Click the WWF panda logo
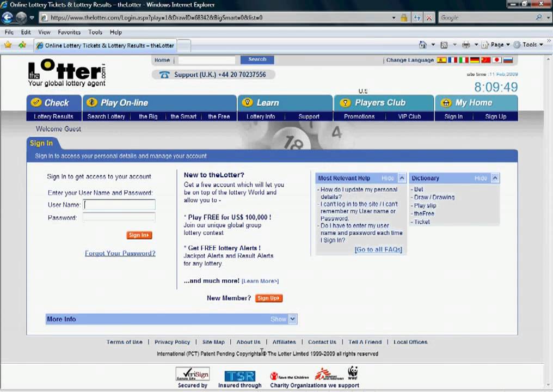The height and width of the screenshot is (392, 553). tap(353, 373)
